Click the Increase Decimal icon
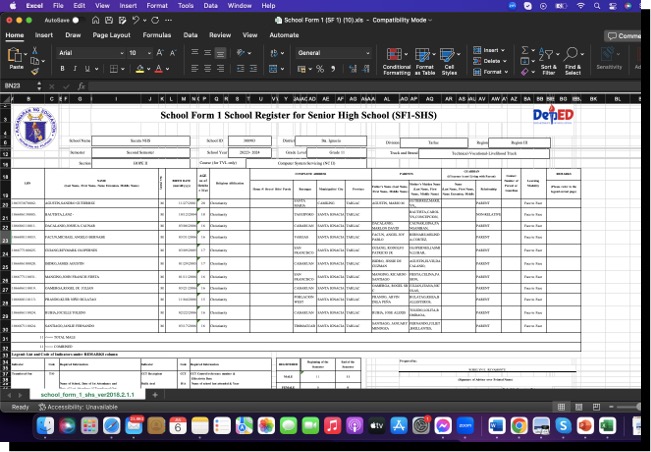This screenshot has height=452, width=651. click(353, 69)
